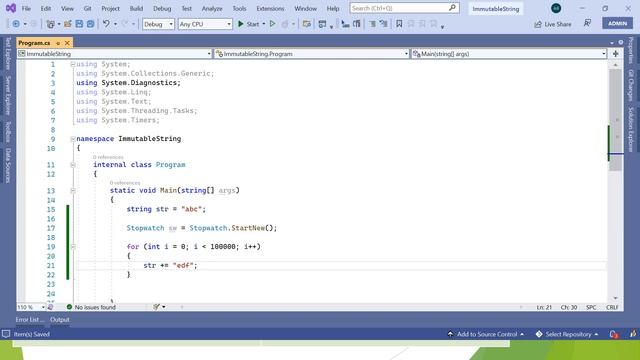
Task: Click the New Project toolbar icon
Action: point(51,24)
